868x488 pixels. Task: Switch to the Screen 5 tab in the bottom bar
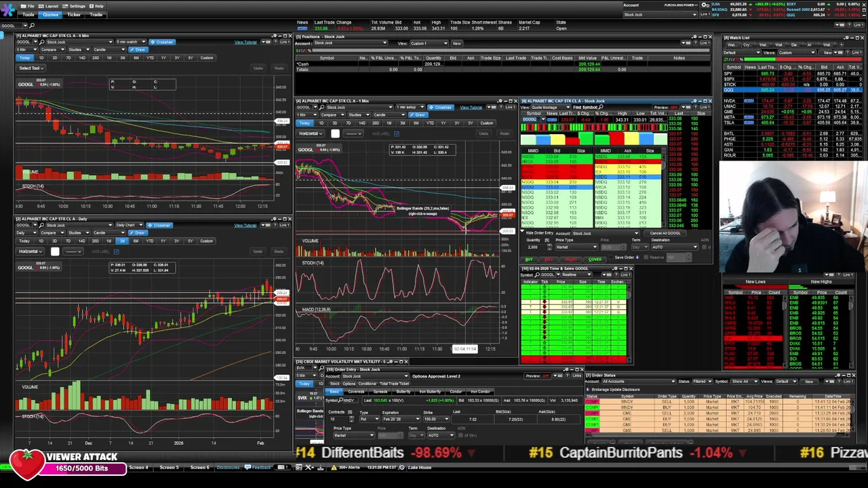tap(169, 467)
